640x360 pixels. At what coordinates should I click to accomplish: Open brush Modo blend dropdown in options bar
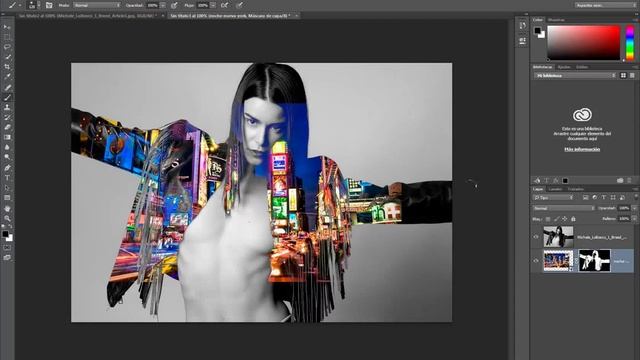tap(97, 5)
